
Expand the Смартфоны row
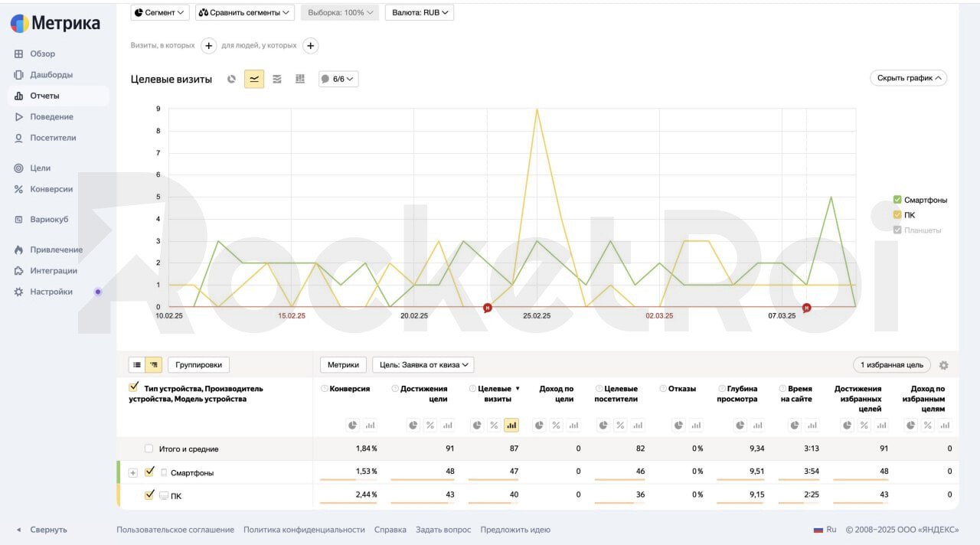pos(133,473)
